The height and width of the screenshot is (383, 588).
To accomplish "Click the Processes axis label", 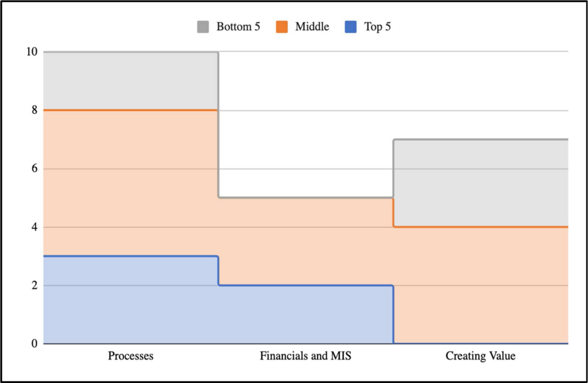I will [131, 355].
